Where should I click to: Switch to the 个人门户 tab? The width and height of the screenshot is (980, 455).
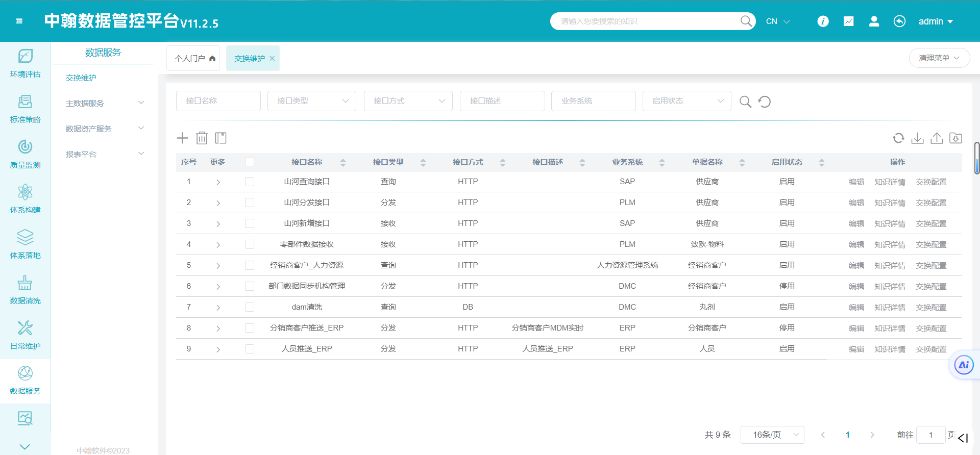[x=193, y=58]
